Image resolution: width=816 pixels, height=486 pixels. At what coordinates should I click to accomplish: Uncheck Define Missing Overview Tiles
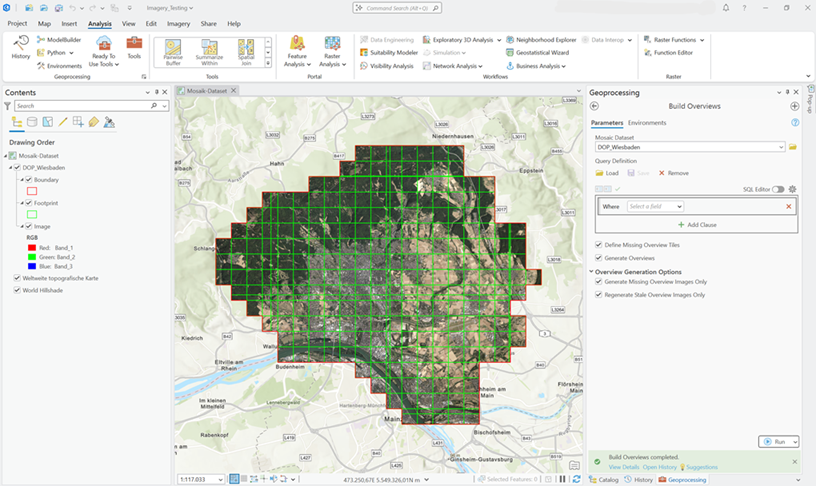coord(598,245)
